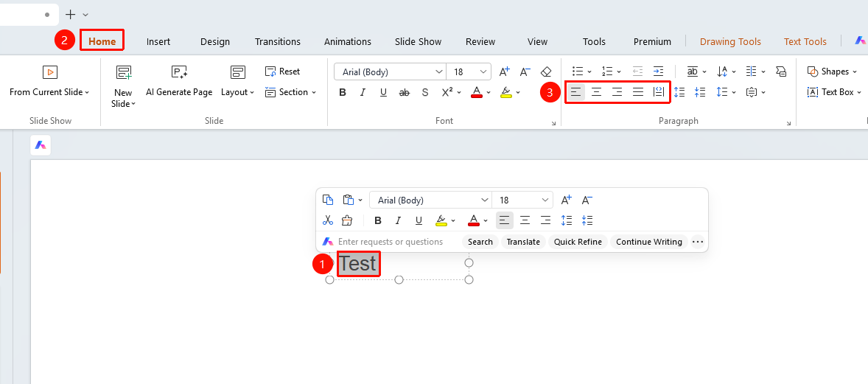Toggle Italic in the floating toolbar
The image size is (868, 384).
pyautogui.click(x=398, y=220)
